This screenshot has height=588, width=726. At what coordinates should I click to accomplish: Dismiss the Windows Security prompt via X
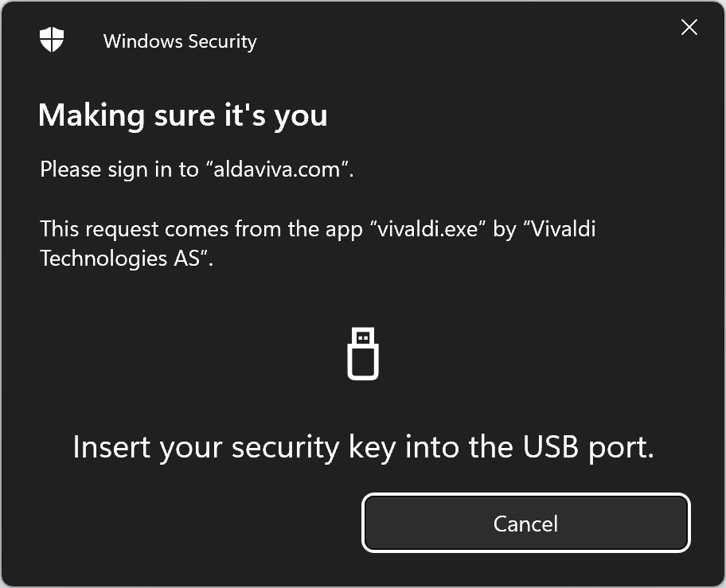point(689,27)
